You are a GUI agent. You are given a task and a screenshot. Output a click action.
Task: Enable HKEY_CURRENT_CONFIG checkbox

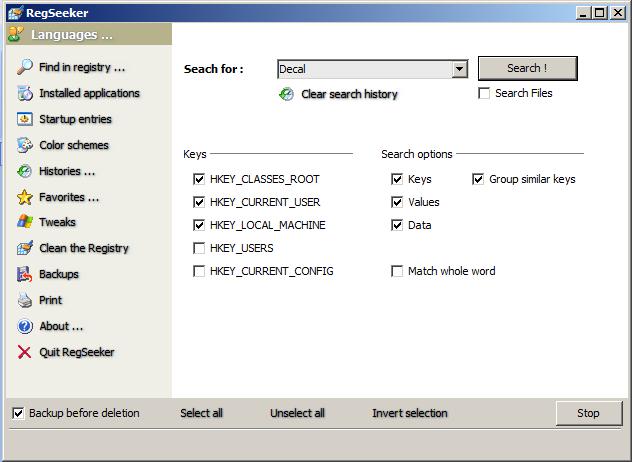point(199,271)
